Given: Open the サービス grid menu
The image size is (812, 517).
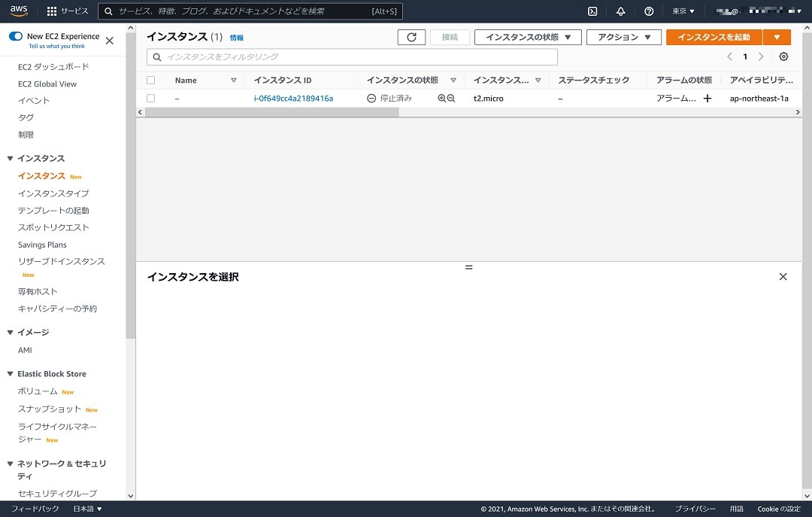Looking at the screenshot, I should (x=68, y=11).
